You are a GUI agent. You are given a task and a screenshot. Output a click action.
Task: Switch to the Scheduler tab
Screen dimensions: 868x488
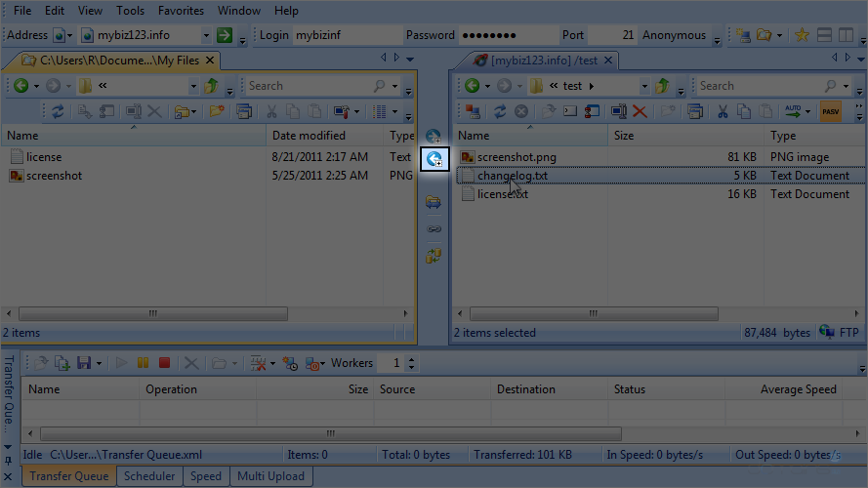click(150, 476)
